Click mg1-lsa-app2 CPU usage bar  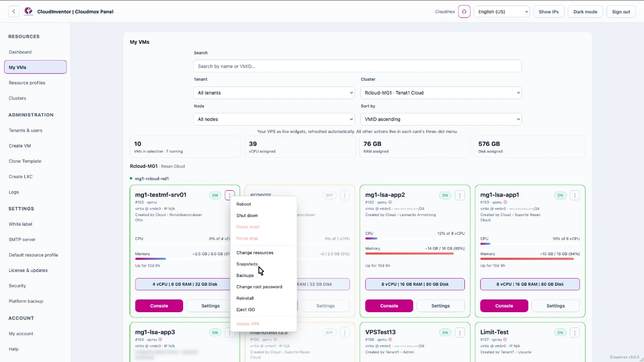click(x=415, y=238)
